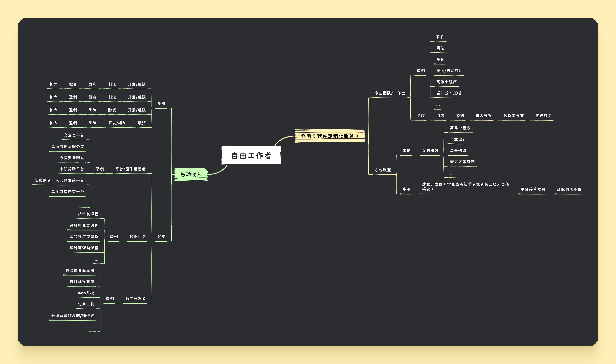The image size is (616, 364).
Task: Select the 谈判 step node
Action: click(x=460, y=115)
